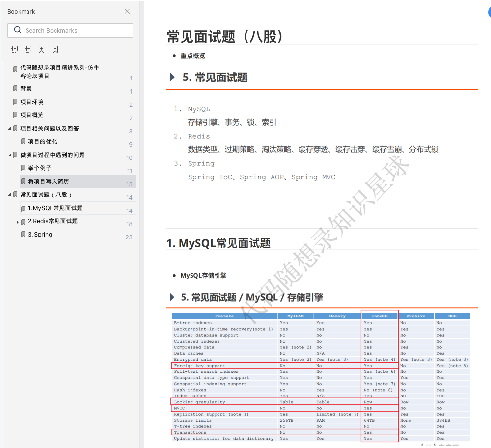Click the Remove Bookmark icon
This screenshot has width=491, height=448.
click(55, 49)
